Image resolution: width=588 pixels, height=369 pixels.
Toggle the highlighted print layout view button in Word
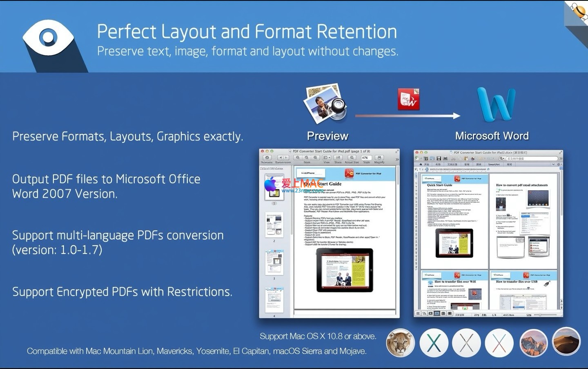click(x=437, y=314)
